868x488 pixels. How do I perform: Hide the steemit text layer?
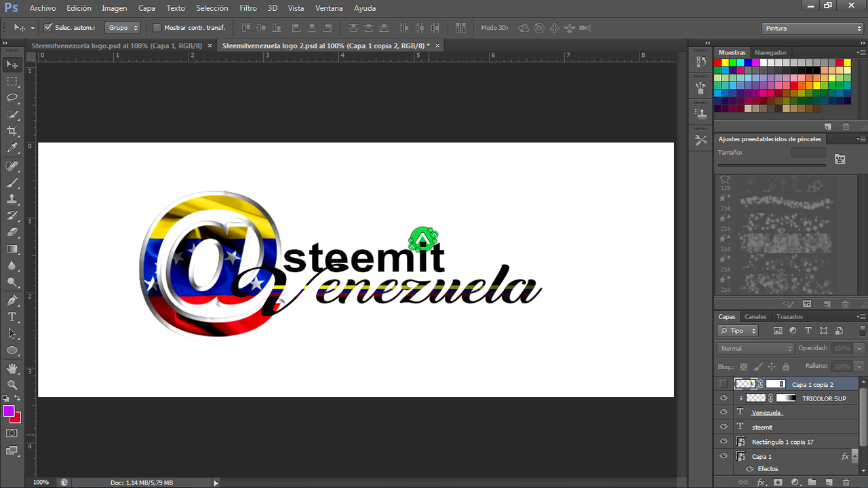tap(724, 427)
